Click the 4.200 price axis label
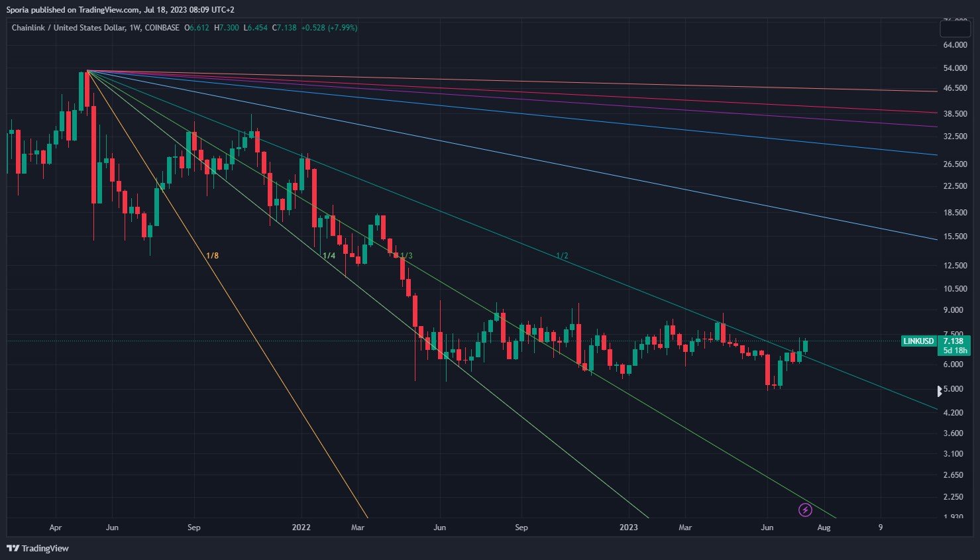 pyautogui.click(x=953, y=413)
